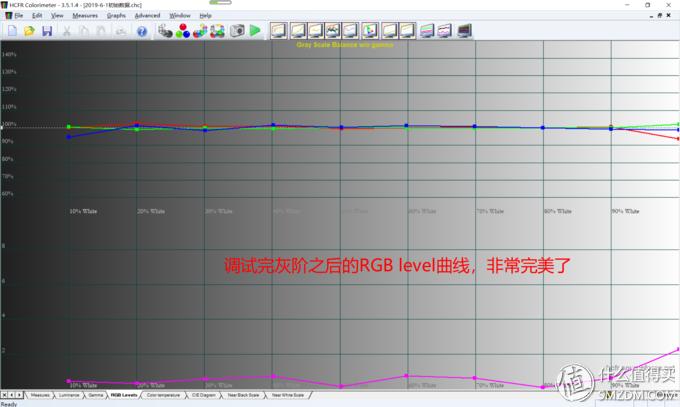The height and width of the screenshot is (407, 680).
Task: Open the Advanced menu
Action: pyautogui.click(x=147, y=16)
